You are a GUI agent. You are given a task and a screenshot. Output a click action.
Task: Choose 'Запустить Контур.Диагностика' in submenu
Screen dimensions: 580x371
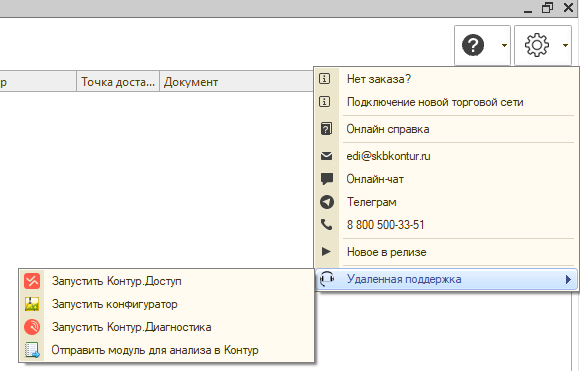click(166, 327)
